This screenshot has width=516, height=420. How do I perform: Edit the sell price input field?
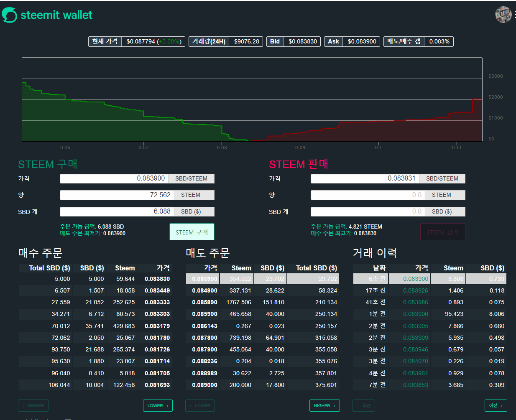tap(365, 178)
